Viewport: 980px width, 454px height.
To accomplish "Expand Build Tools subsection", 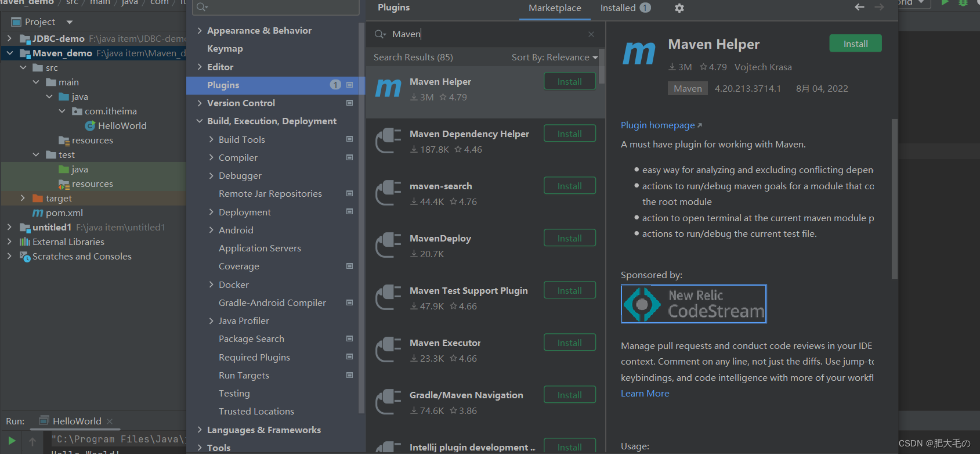I will pos(211,139).
